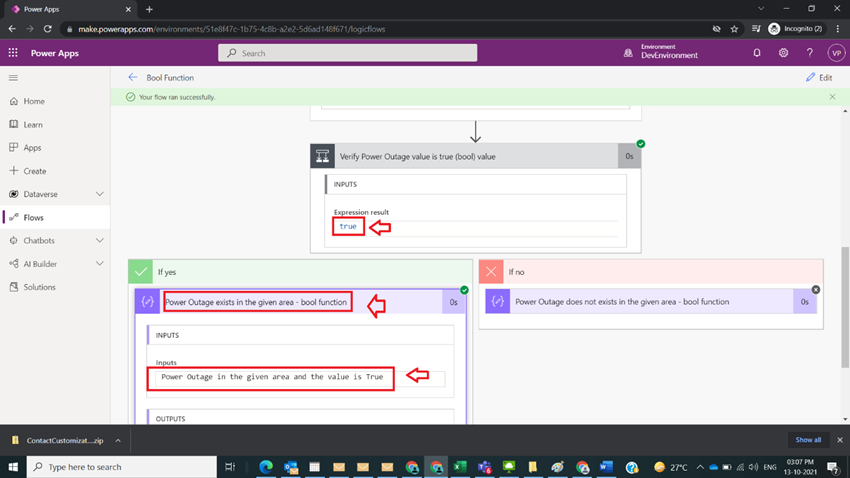
Task: Collapse the left navigation hamburger menu
Action: (x=14, y=78)
